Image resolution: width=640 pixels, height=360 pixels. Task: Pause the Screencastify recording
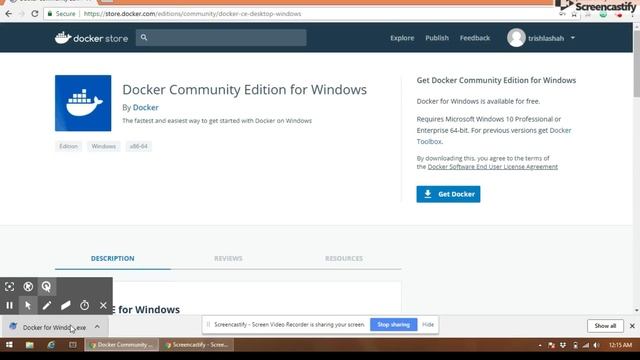point(9,305)
